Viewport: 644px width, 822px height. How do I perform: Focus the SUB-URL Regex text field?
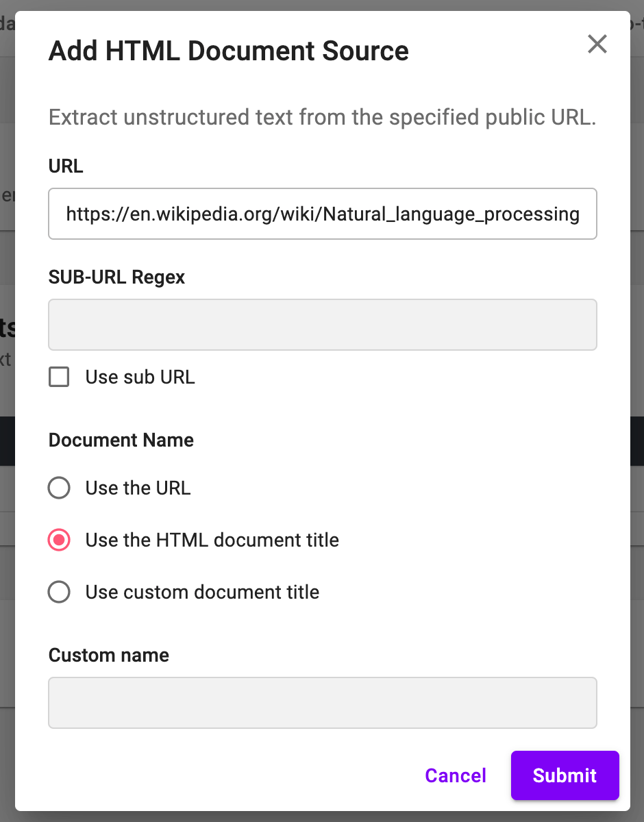[x=322, y=325]
